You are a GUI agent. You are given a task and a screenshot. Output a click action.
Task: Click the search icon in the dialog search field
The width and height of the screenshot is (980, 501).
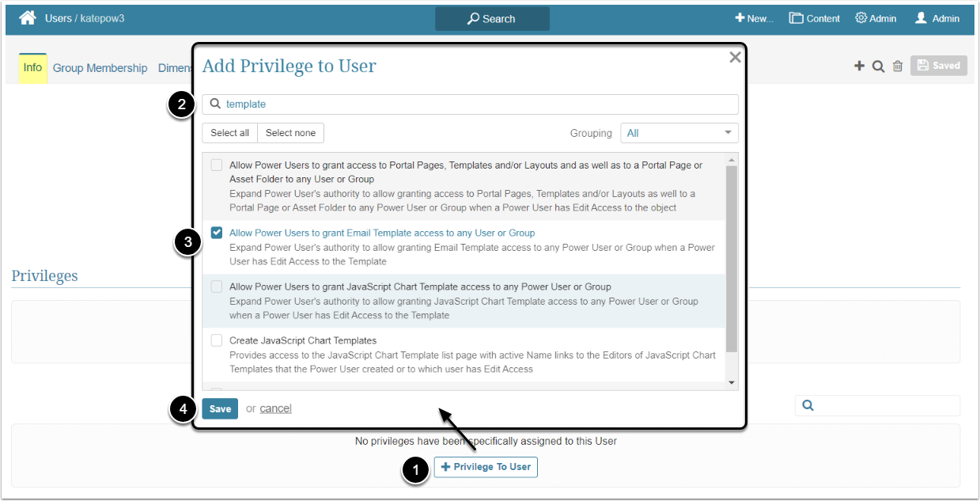coord(215,104)
